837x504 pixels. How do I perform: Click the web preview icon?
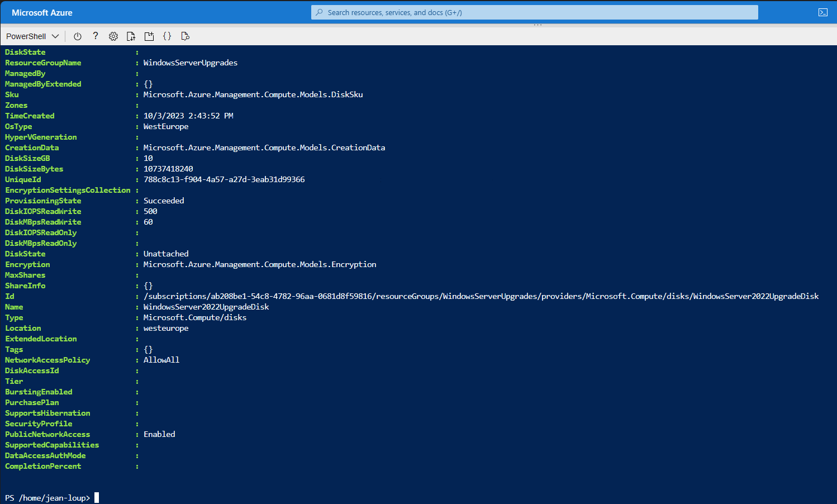pyautogui.click(x=186, y=36)
